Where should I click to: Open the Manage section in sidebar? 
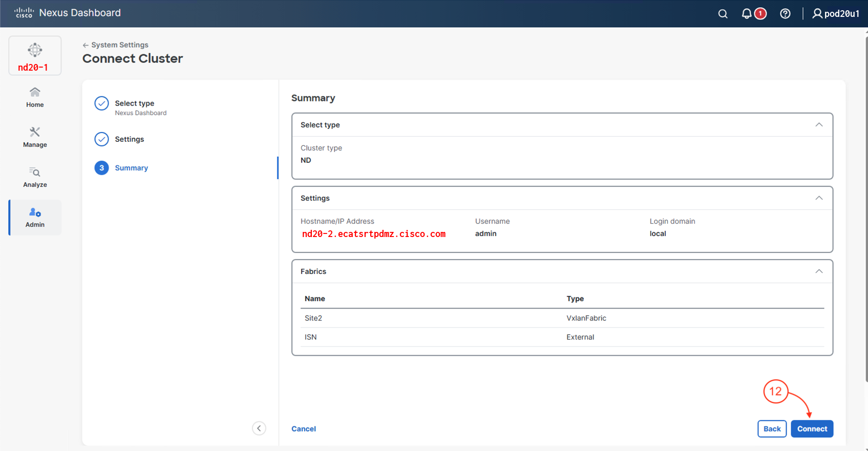coord(35,137)
